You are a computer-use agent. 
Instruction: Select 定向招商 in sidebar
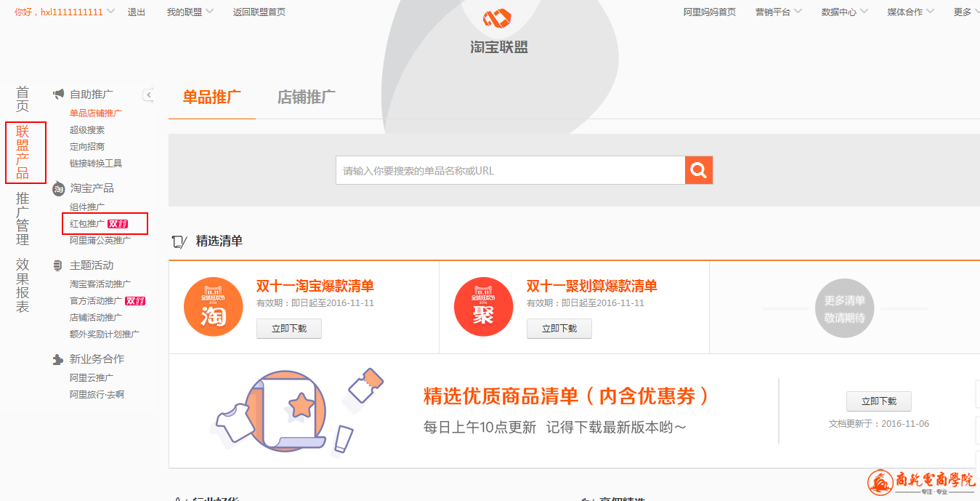point(87,146)
